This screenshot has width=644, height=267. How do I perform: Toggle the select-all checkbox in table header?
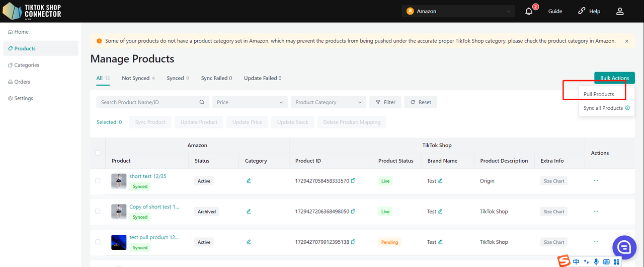[98, 153]
